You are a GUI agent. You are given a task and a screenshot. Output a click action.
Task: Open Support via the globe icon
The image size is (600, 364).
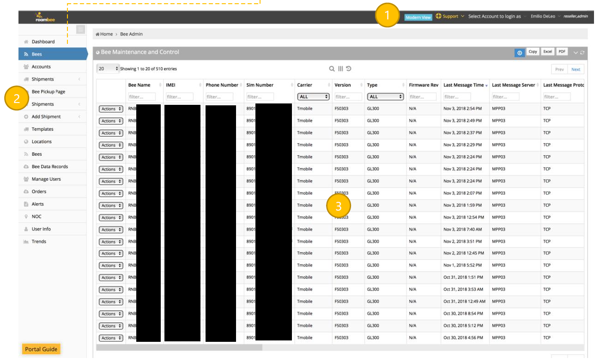point(437,16)
